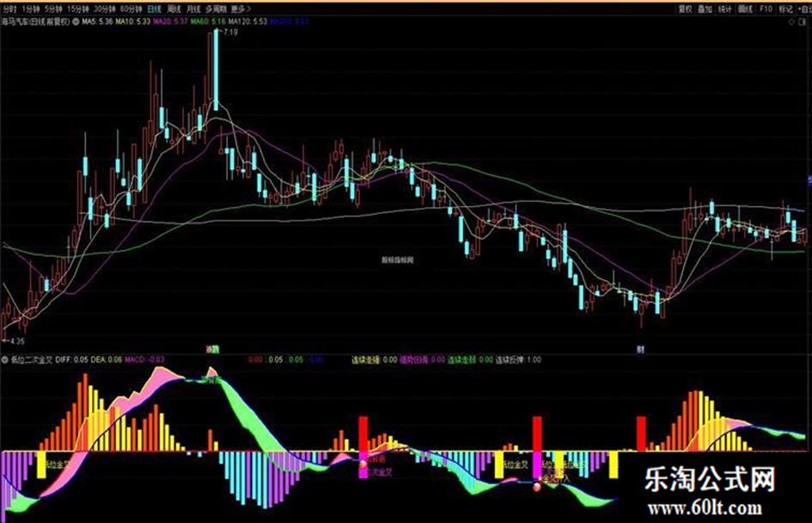Click the MA120: 5.53 label
This screenshot has width=812, height=523.
pos(247,21)
